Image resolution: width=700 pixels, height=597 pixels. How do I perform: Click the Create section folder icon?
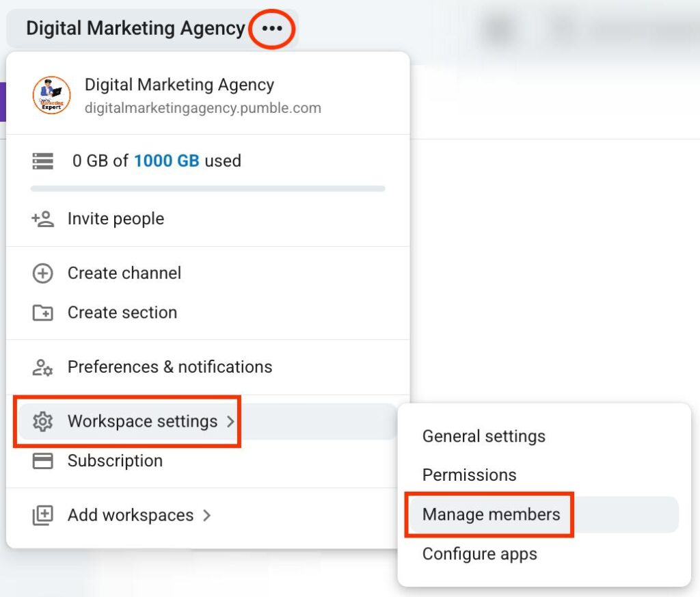43,313
